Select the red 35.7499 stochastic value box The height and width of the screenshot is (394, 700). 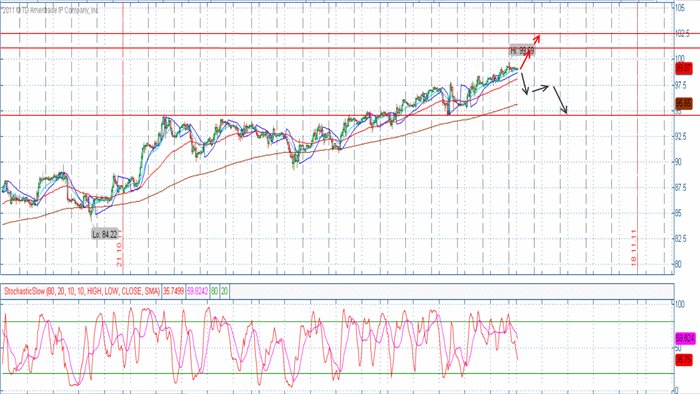point(173,291)
